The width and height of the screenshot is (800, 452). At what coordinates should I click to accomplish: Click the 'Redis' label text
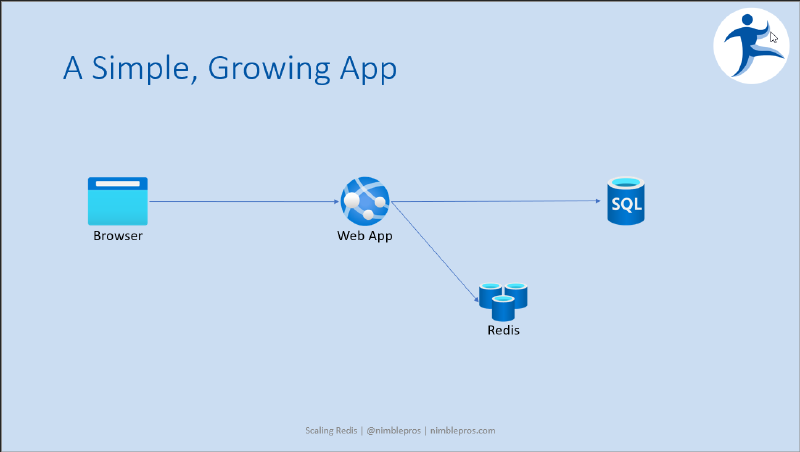[x=504, y=330]
